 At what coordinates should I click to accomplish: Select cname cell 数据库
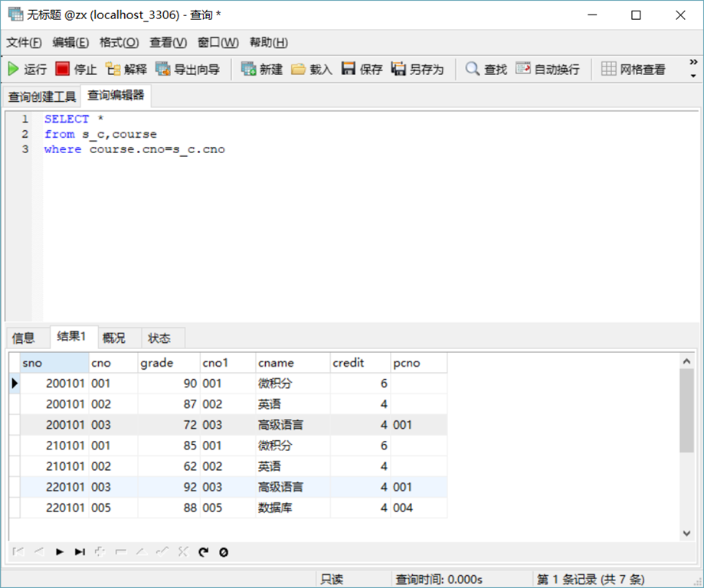293,508
